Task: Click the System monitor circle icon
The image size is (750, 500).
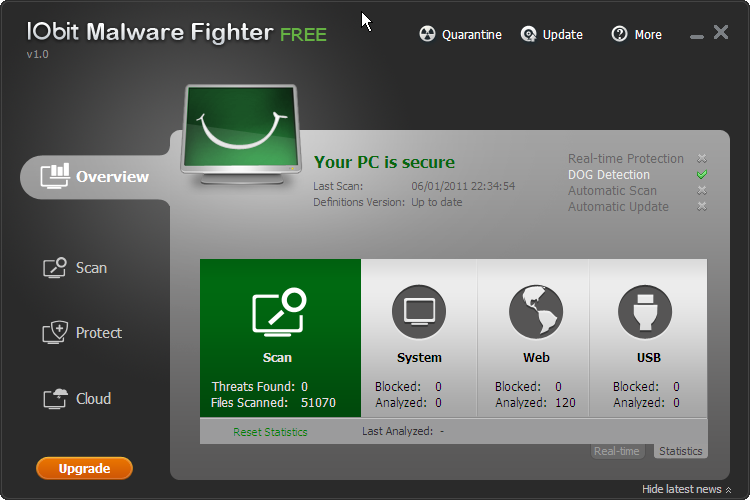Action: 419,311
